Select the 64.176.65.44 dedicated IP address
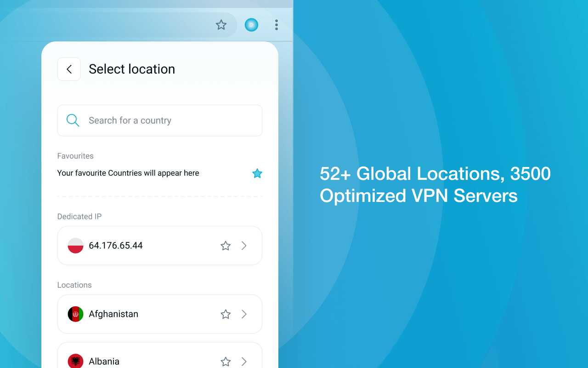This screenshot has height=368, width=588. (x=116, y=246)
